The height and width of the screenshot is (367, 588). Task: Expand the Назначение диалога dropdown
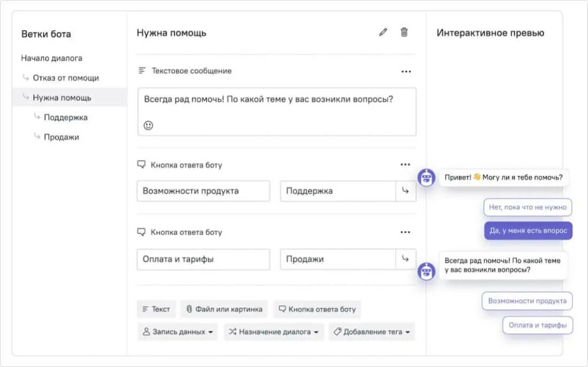pos(274,332)
